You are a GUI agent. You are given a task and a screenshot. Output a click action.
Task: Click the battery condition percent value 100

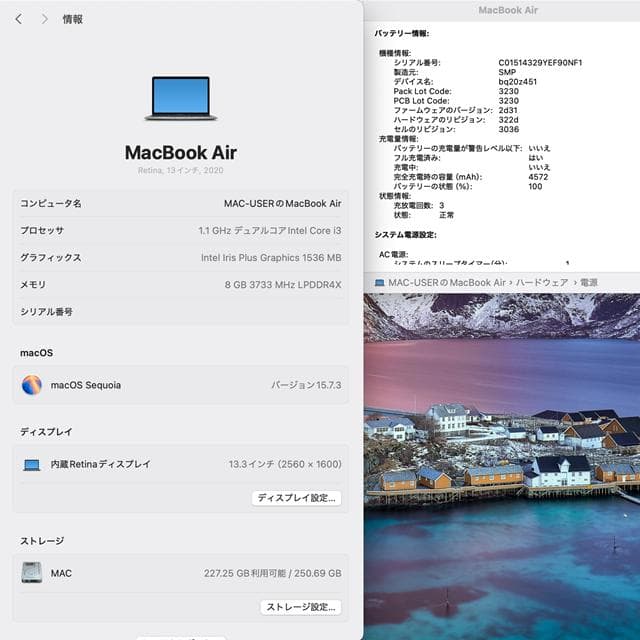tap(535, 187)
